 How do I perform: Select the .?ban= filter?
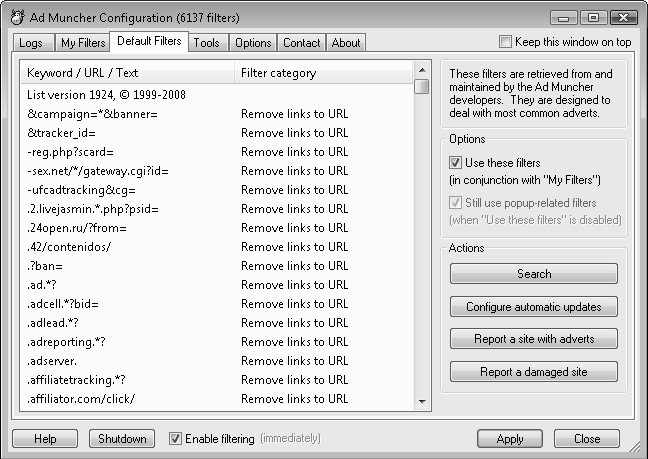(217, 266)
